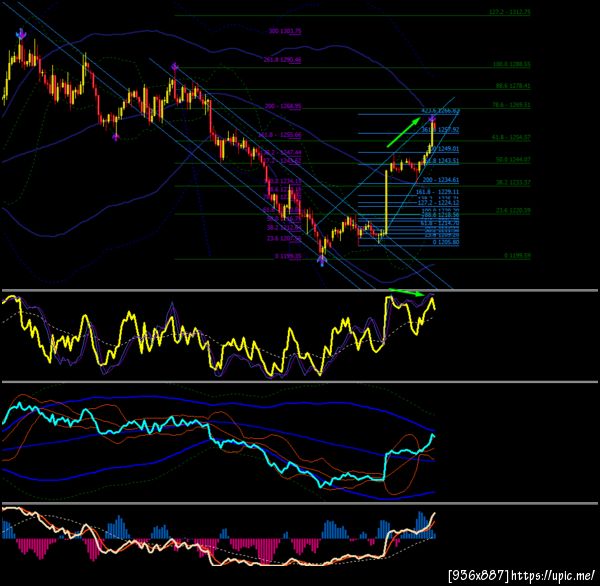The width and height of the screenshot is (600, 586).
Task: Select the purple 300 1303.75 extension label
Action: (285, 31)
